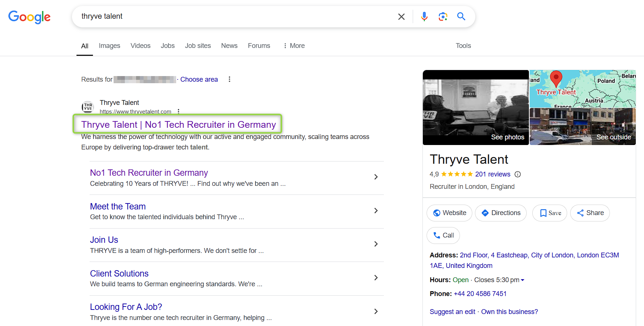Open the Meet the Team sitelink
Viewport: 644px width, 326px height.
[x=118, y=206]
